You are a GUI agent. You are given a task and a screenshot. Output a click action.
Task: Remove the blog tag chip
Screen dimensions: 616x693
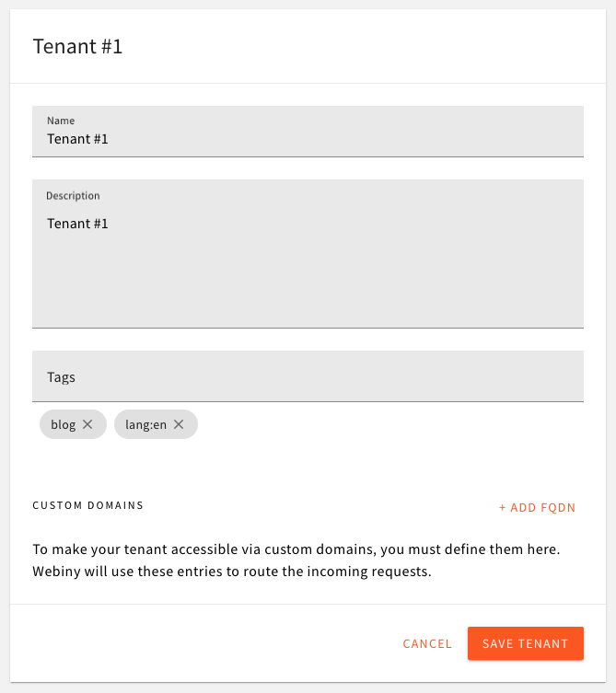point(87,424)
